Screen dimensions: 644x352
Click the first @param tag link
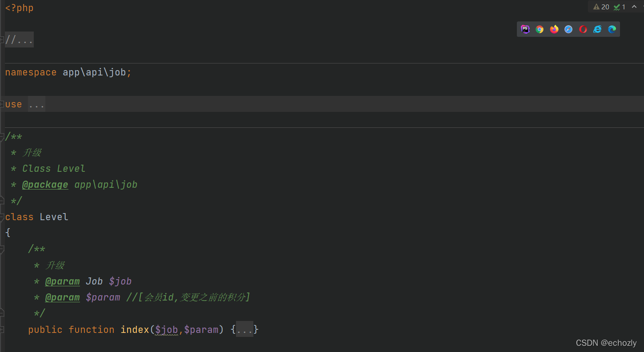pos(62,281)
